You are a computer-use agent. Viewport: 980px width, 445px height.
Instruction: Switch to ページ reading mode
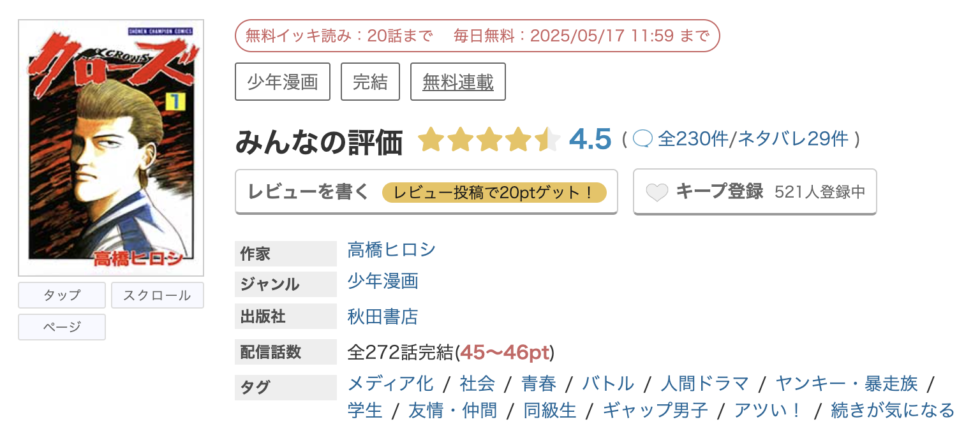pos(61,326)
